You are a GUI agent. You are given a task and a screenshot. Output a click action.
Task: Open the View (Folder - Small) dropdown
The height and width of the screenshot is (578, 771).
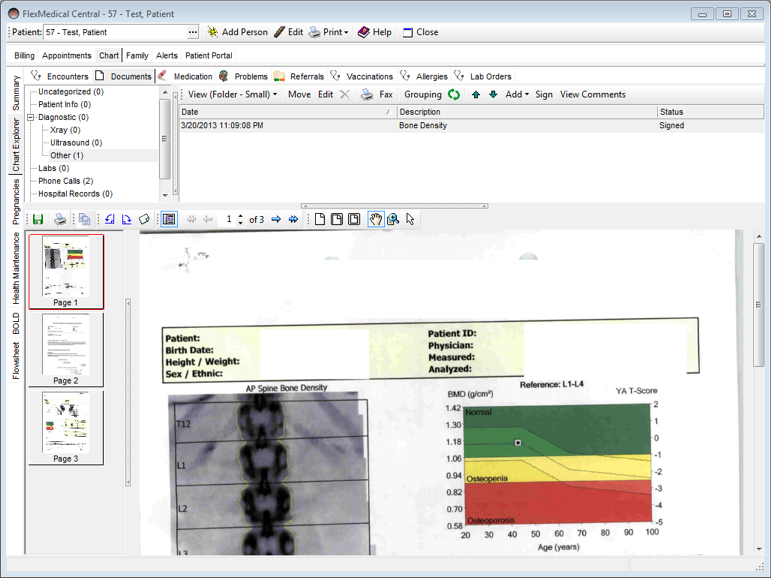[233, 94]
